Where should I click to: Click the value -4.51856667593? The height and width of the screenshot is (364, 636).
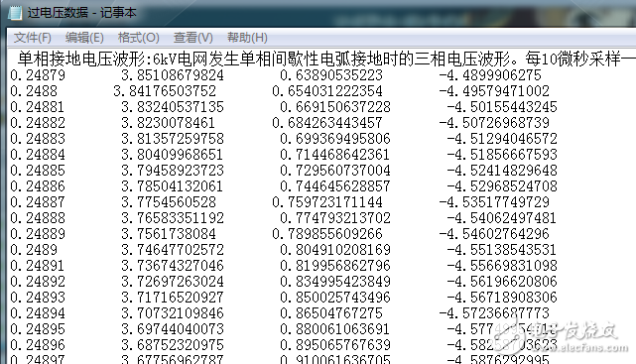(502, 155)
